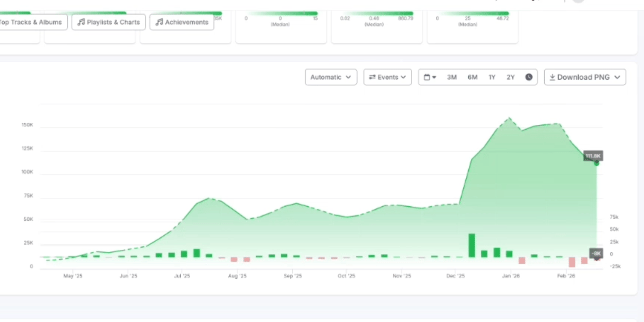The width and height of the screenshot is (644, 322).
Task: Select the 1Y time range
Action: point(492,77)
